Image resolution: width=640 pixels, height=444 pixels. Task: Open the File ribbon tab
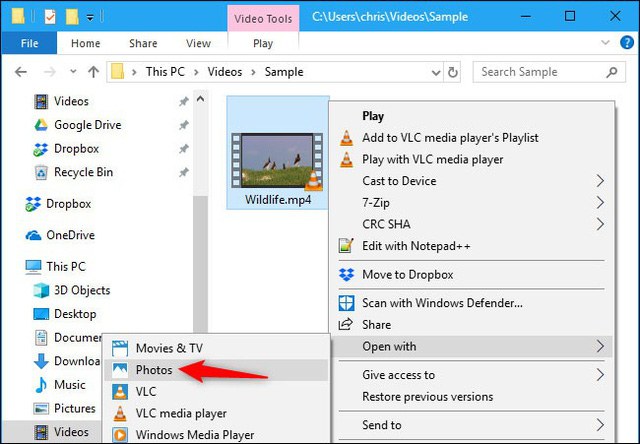pyautogui.click(x=30, y=44)
